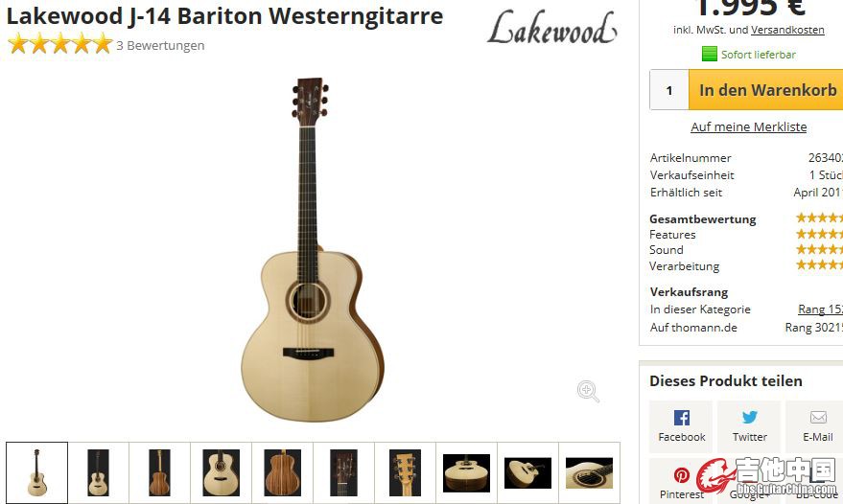
Task: Select the first thumbnail of full guitar
Action: [37, 472]
